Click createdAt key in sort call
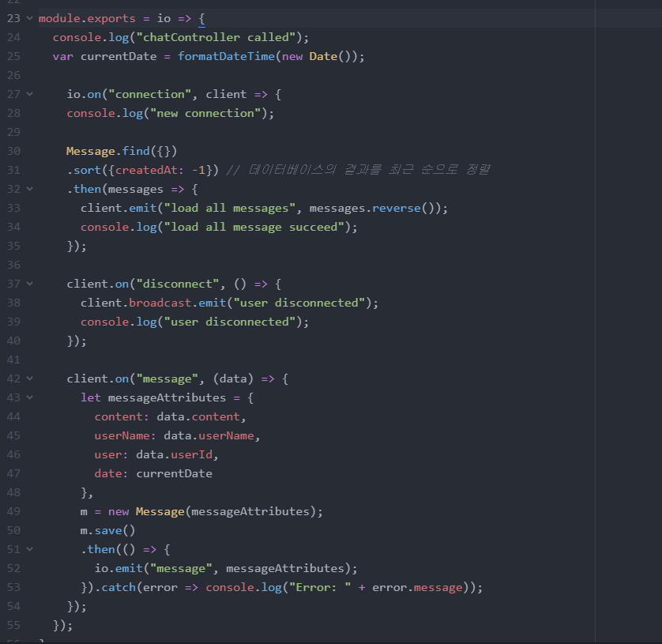This screenshot has height=644, width=662. pyautogui.click(x=146, y=170)
